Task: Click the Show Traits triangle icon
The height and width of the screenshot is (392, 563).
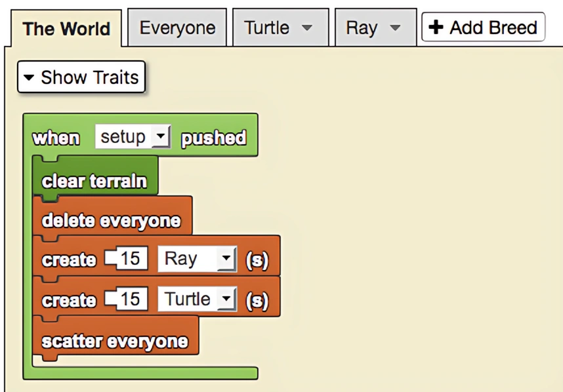Action: click(x=29, y=77)
